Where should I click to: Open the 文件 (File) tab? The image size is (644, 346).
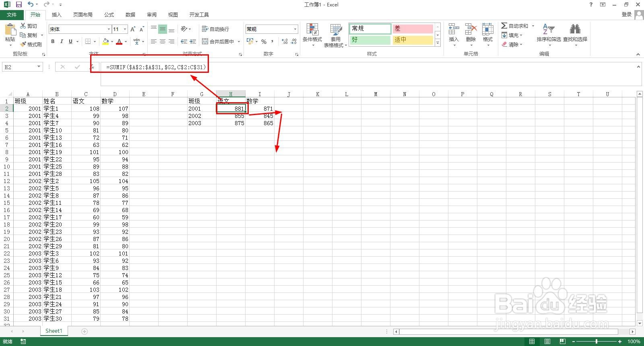point(12,14)
